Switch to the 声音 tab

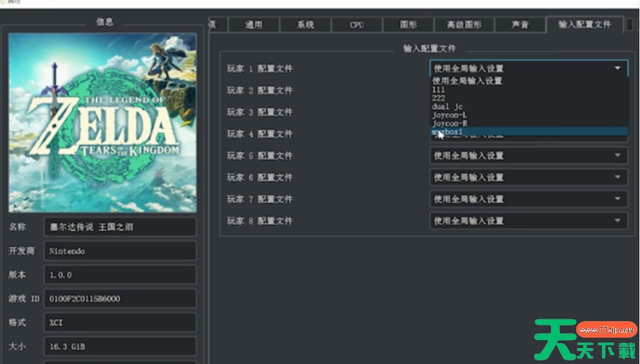click(x=520, y=25)
